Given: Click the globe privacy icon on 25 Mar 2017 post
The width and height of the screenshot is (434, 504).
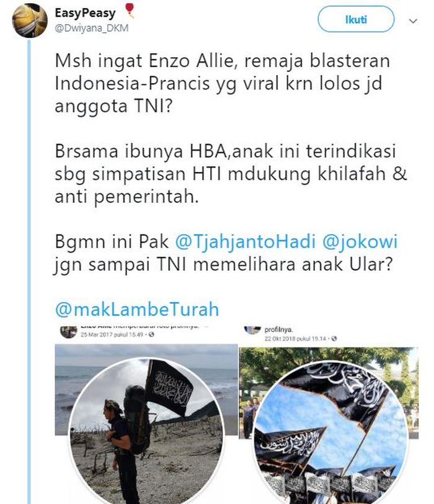Looking at the screenshot, I should click(151, 335).
